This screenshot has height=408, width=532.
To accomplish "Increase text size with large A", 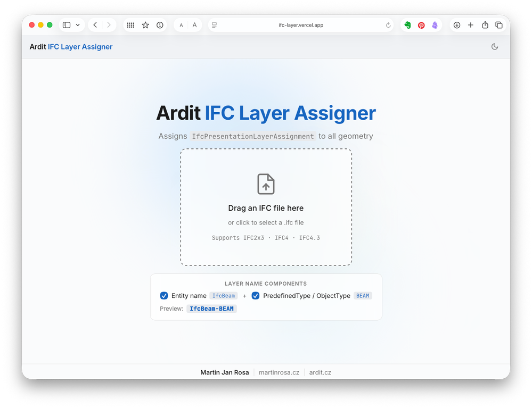I will [x=194, y=25].
